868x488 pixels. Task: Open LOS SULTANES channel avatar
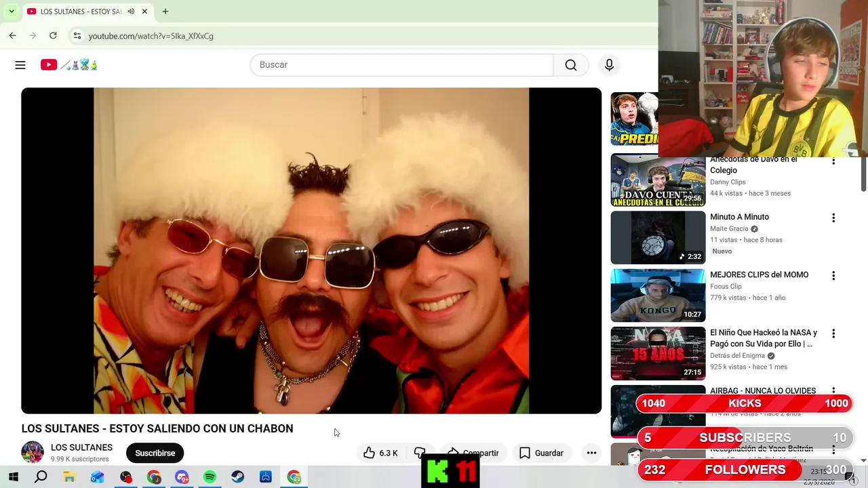pos(33,452)
